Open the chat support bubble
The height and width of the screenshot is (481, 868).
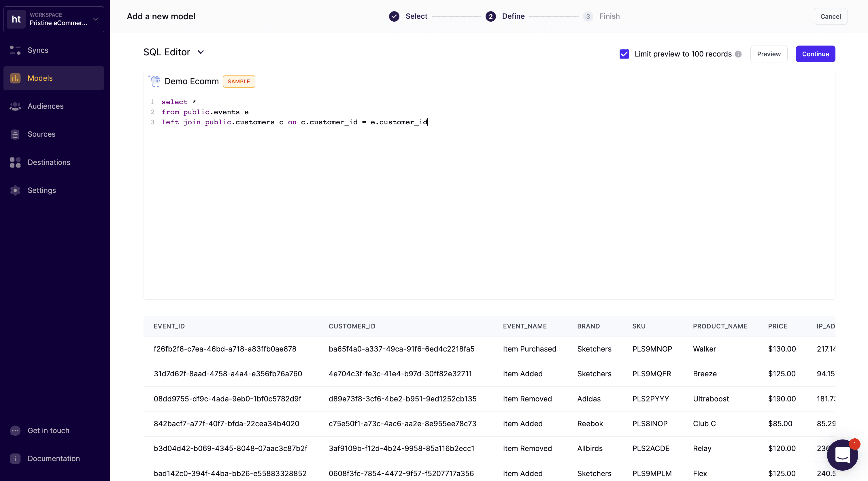tap(842, 455)
